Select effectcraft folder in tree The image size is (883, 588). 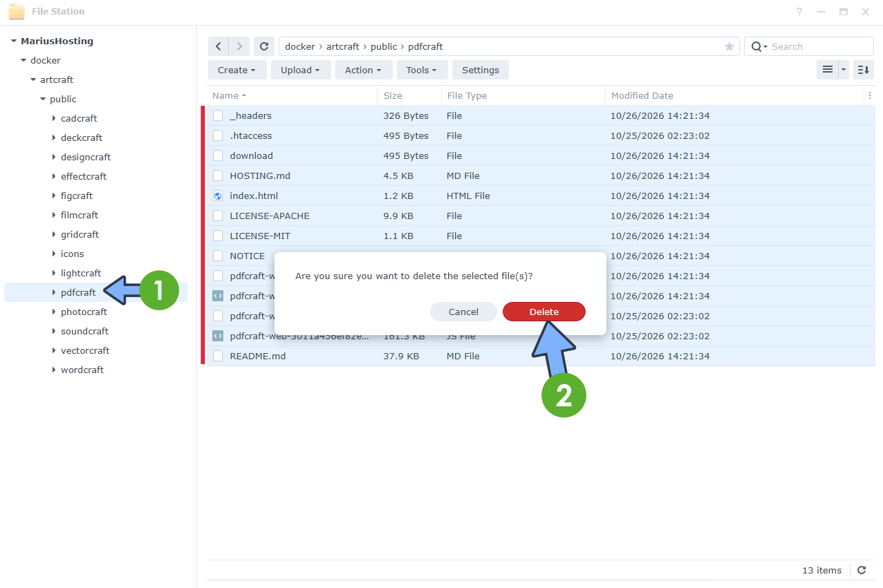[x=84, y=176]
